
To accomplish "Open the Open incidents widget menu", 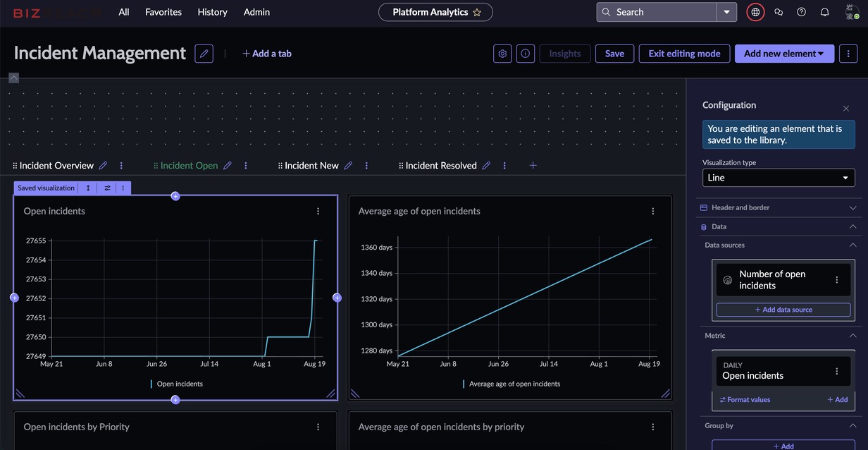I will coord(318,211).
